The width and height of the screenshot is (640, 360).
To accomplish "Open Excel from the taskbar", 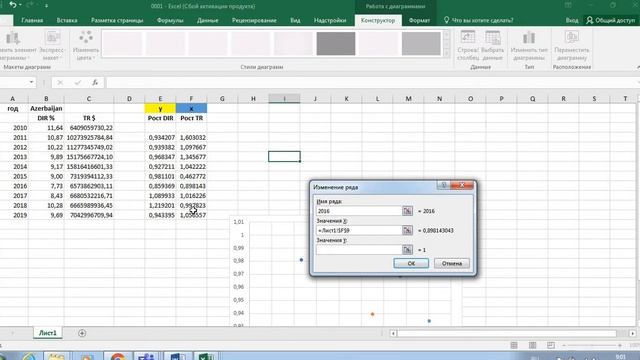I will (207, 356).
